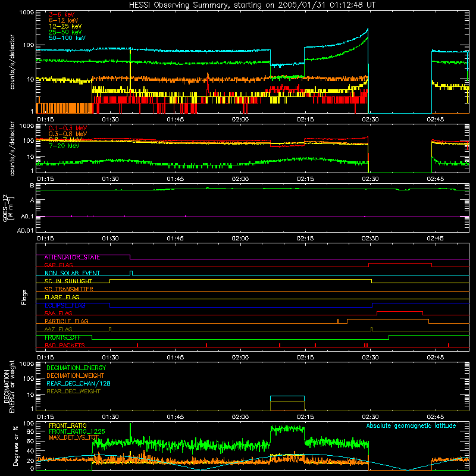Screen dimensions: 476x476
Task: Select the ATTENUATOR_STATE flag label
Action: click(x=72, y=258)
